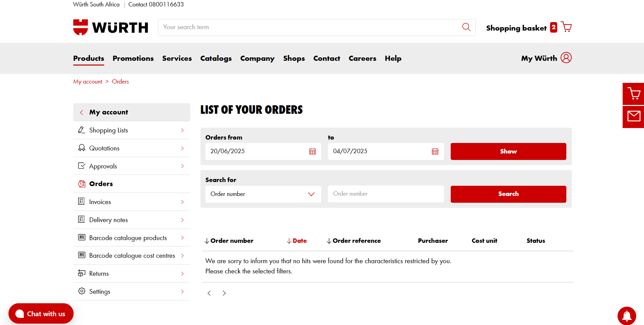
Task: Click Würth South Africa link
Action: coord(96,4)
